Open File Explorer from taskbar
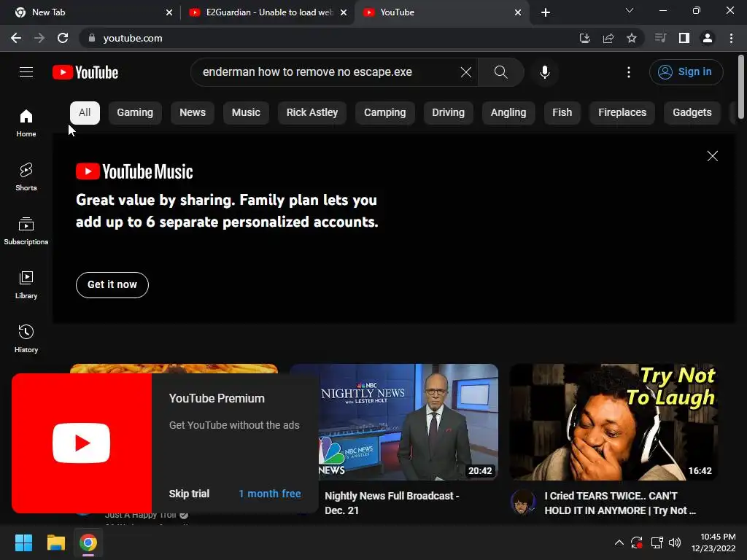 click(55, 542)
